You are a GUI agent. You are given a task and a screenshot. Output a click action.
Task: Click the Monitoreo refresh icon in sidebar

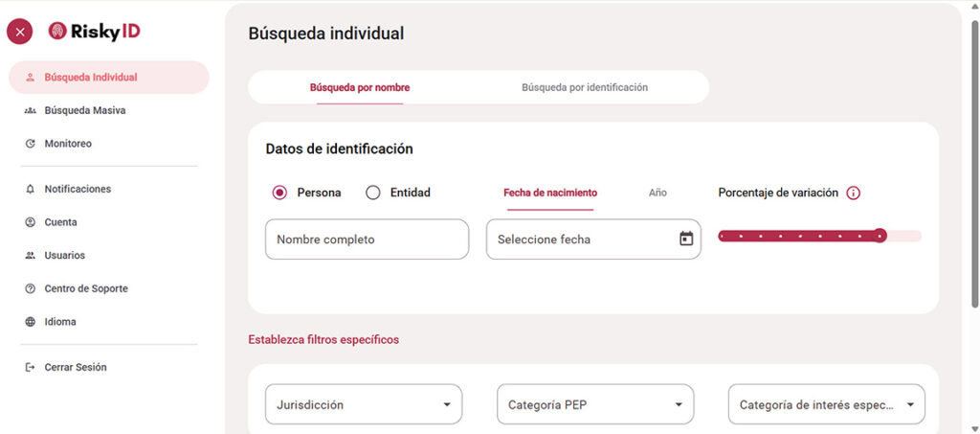[x=30, y=144]
